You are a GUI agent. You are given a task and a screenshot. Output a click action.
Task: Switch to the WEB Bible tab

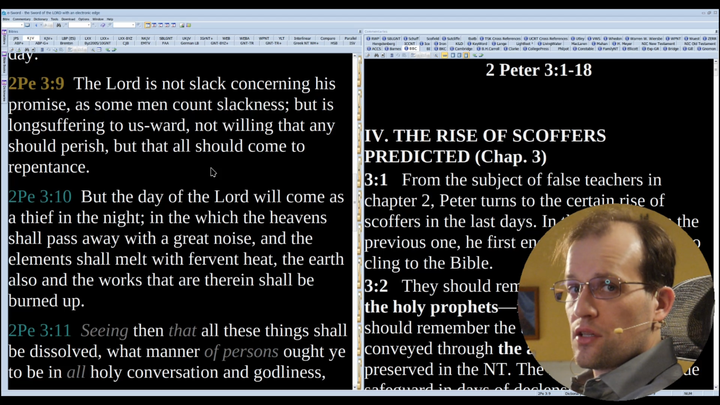click(226, 39)
